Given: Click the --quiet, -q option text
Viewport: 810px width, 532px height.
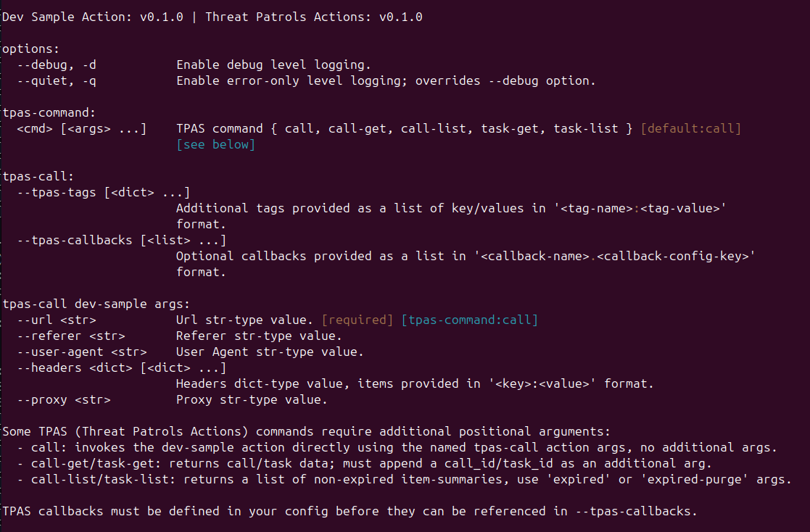Looking at the screenshot, I should click(57, 81).
